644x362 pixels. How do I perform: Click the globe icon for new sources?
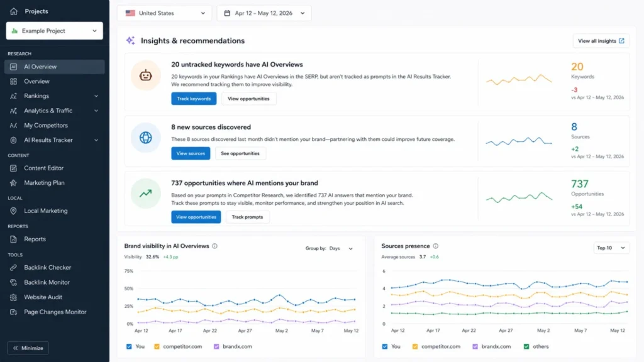[146, 138]
